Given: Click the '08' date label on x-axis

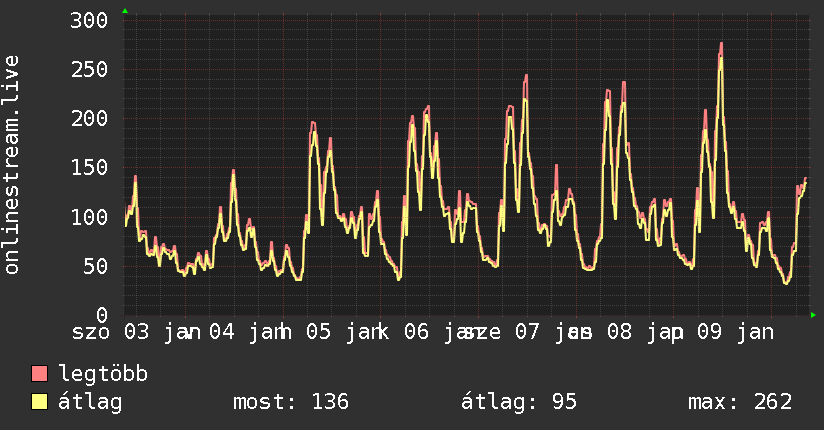Looking at the screenshot, I should (x=619, y=332).
